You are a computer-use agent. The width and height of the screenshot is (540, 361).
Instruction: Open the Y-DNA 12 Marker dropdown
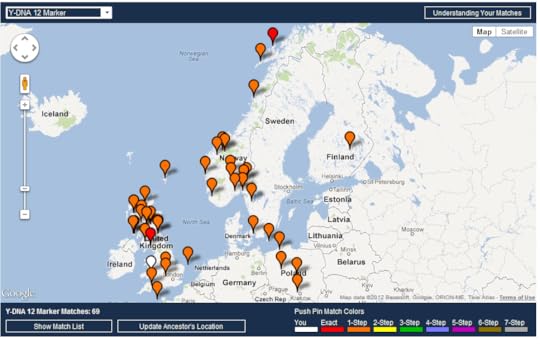click(x=59, y=13)
